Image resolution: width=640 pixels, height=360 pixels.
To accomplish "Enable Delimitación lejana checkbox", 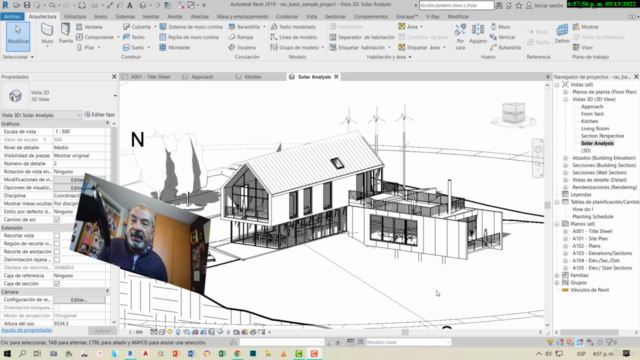I will 57,260.
